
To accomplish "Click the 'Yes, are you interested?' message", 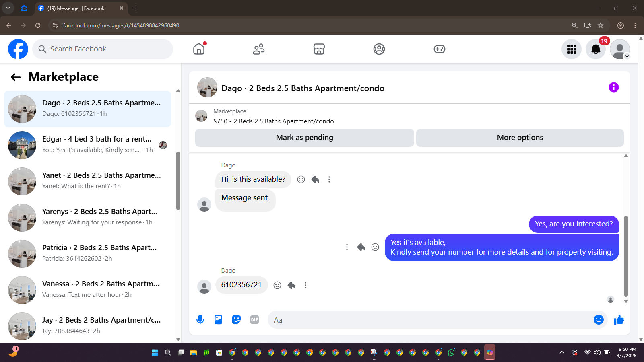I will (574, 224).
